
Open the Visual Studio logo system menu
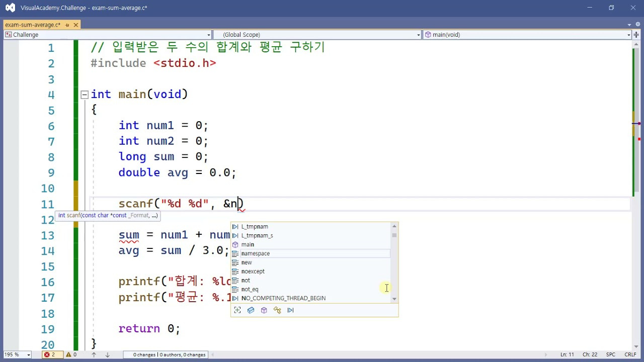click(x=10, y=8)
